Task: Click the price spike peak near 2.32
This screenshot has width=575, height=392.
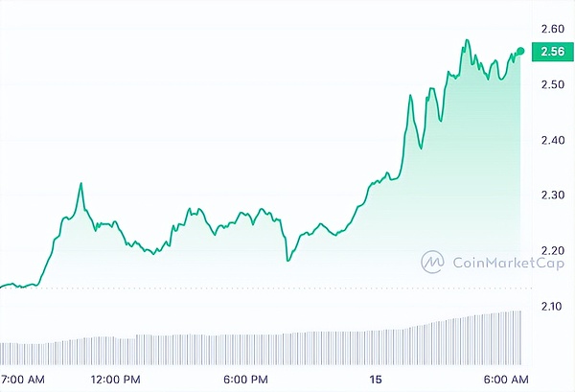Action: 80,183
